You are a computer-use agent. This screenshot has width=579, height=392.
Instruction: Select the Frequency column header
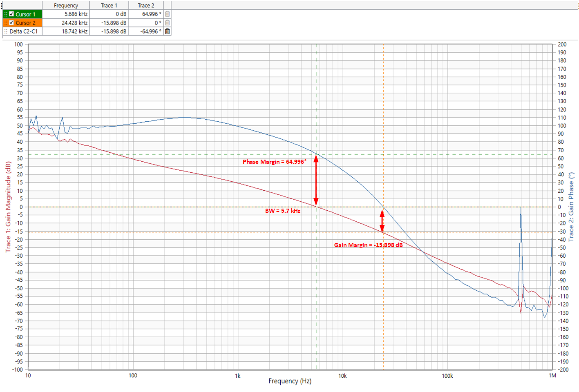(x=66, y=5)
